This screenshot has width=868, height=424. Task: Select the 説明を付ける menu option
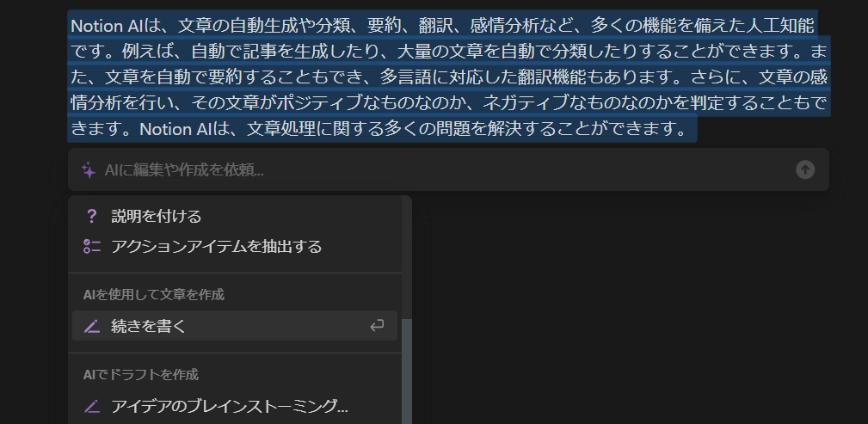(x=235, y=217)
